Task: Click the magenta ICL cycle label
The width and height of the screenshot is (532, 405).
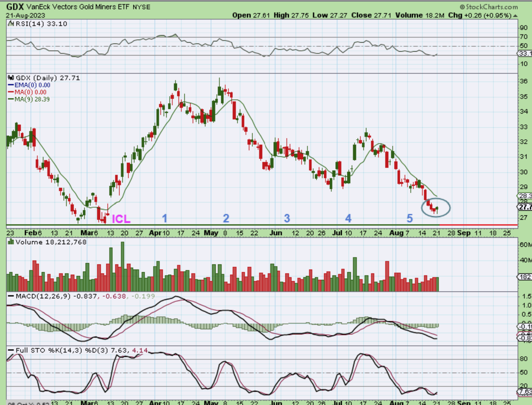Action: click(x=121, y=219)
